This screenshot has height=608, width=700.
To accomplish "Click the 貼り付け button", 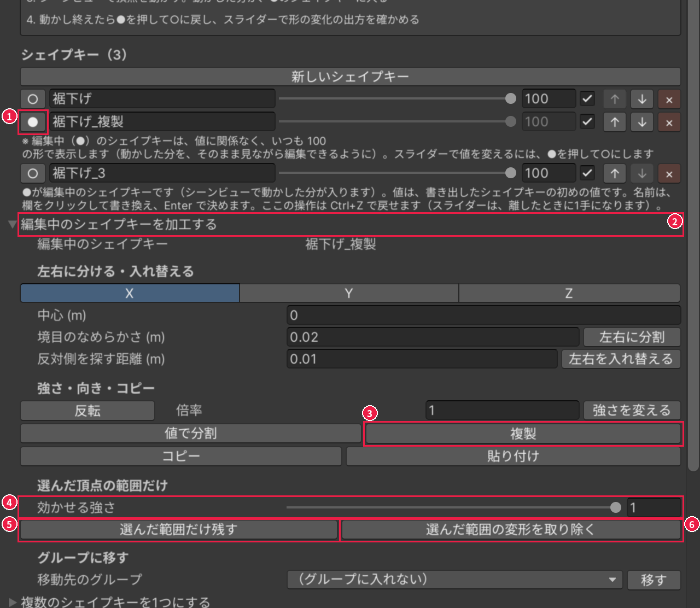I will click(514, 457).
